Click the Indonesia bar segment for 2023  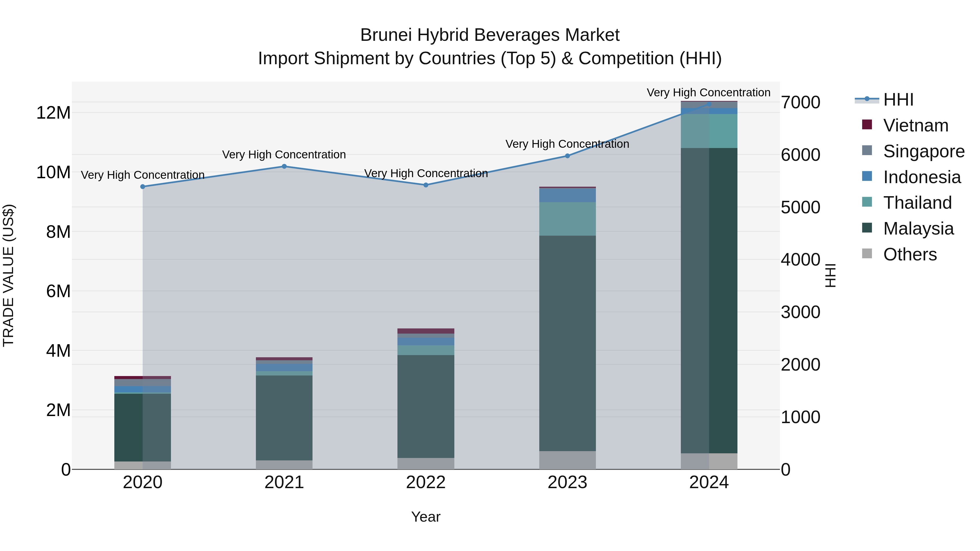point(567,195)
